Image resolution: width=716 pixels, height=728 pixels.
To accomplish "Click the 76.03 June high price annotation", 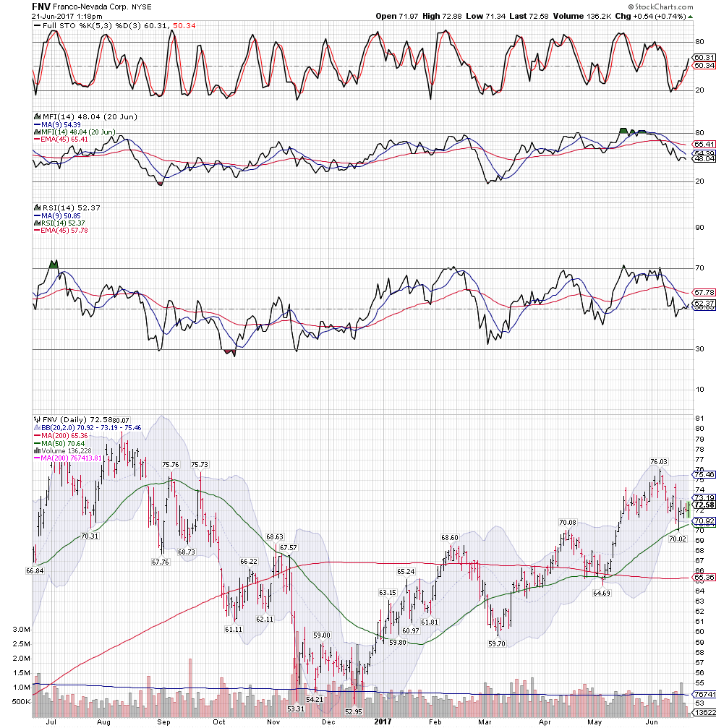I will pos(659,461).
